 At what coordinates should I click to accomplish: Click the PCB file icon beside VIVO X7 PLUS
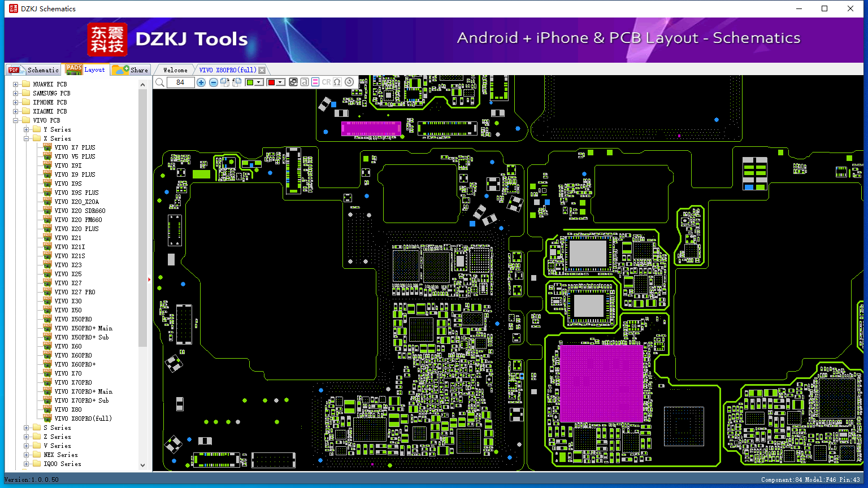pyautogui.click(x=47, y=147)
